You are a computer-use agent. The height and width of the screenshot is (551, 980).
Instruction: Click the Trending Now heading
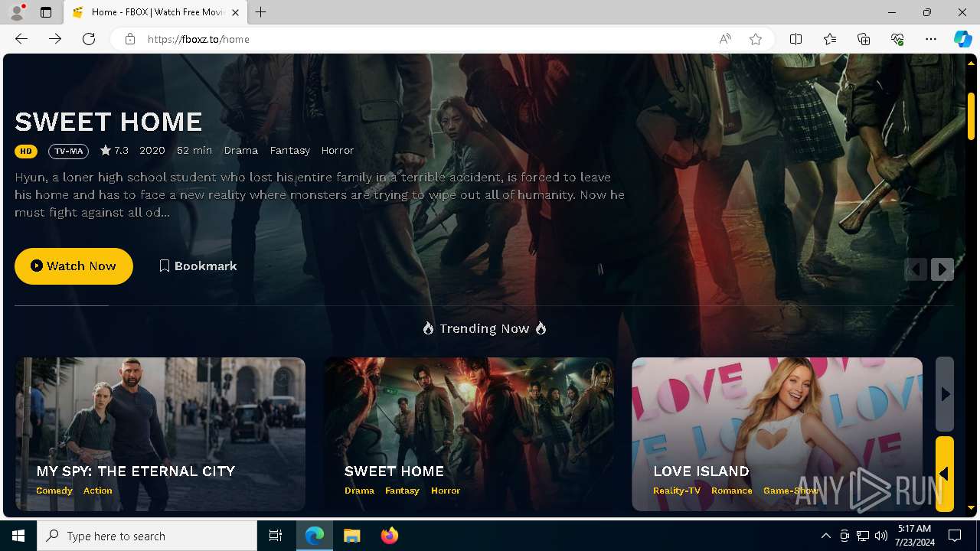click(x=485, y=328)
